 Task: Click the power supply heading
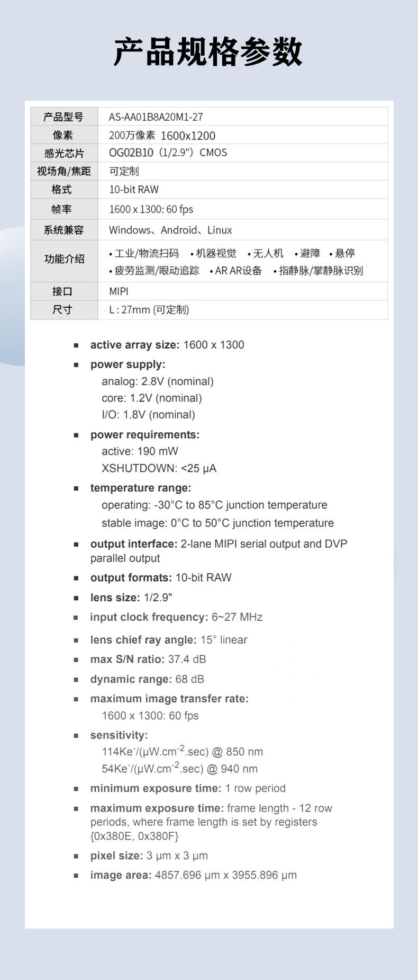pos(128,364)
